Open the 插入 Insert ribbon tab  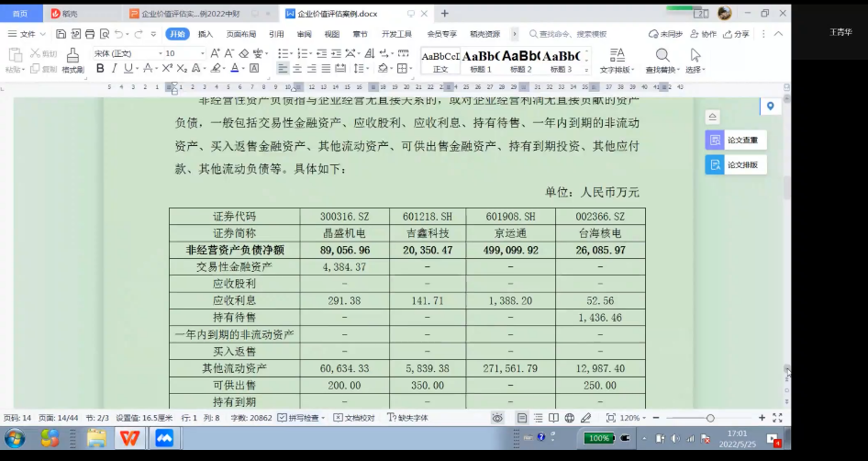tap(206, 34)
